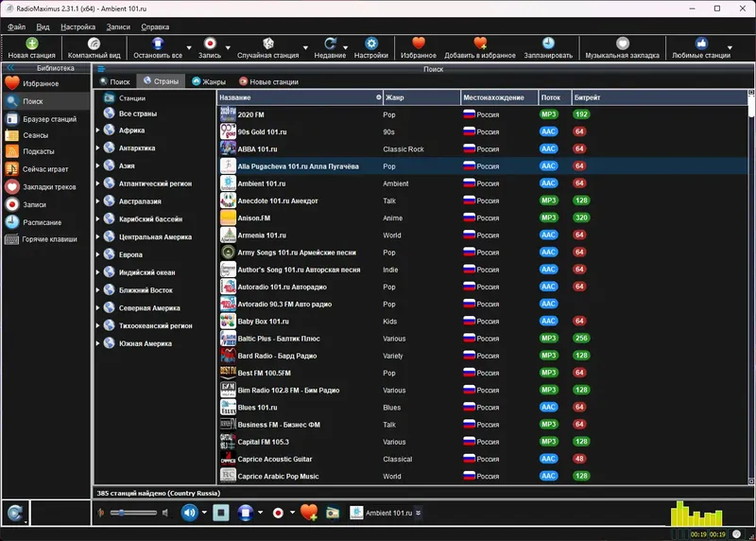Expand the Europe region node
This screenshot has height=541, width=756.
pyautogui.click(x=98, y=254)
